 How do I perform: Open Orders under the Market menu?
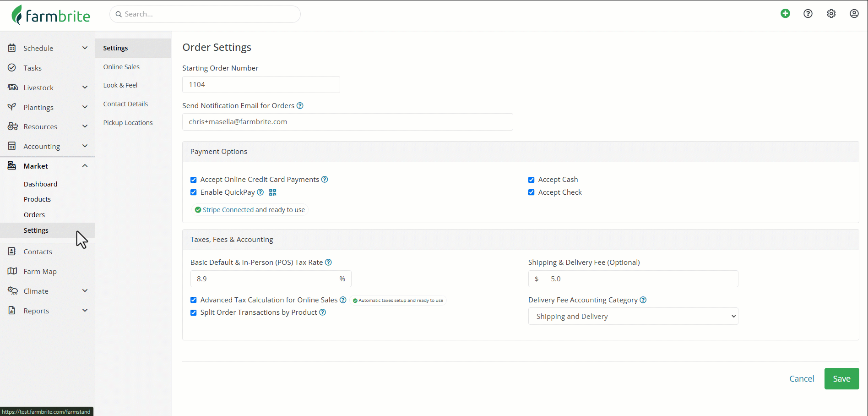[x=34, y=215]
